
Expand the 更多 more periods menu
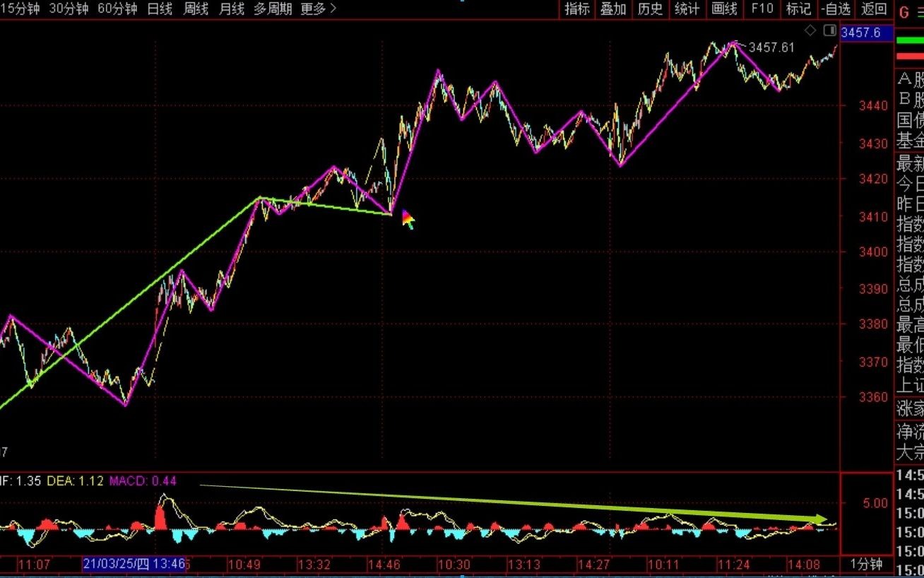point(319,9)
